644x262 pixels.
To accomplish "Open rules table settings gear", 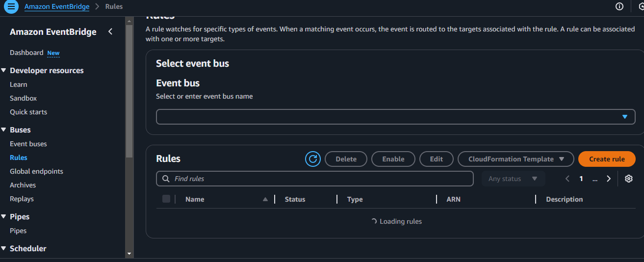I will pos(629,179).
